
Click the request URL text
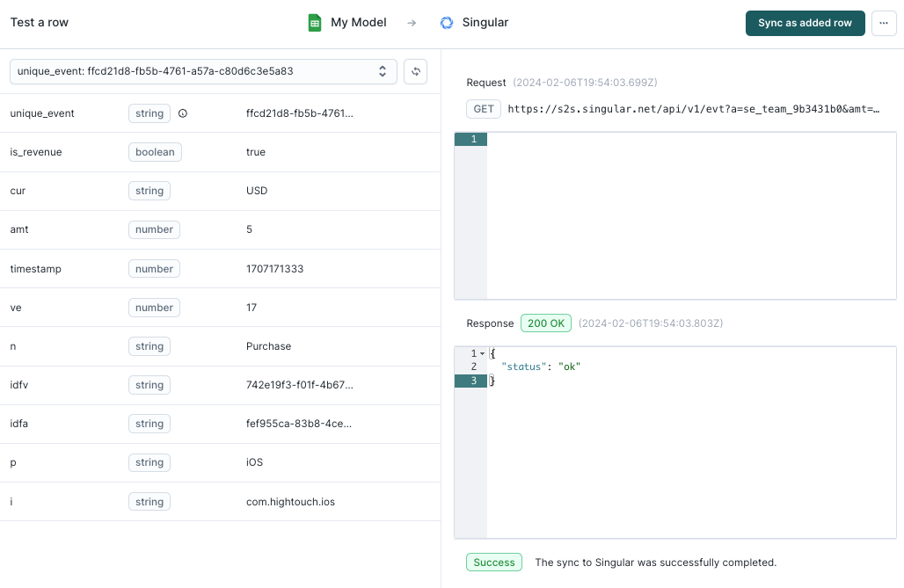pos(693,109)
